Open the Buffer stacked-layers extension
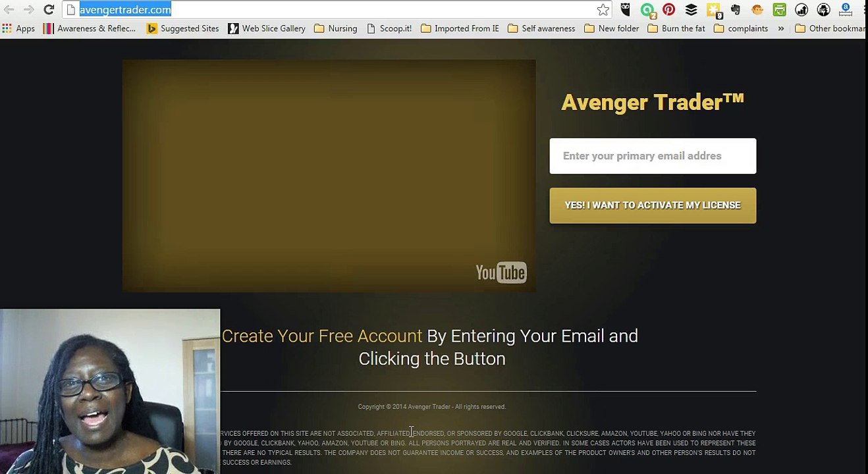The width and height of the screenshot is (868, 474). click(691, 9)
